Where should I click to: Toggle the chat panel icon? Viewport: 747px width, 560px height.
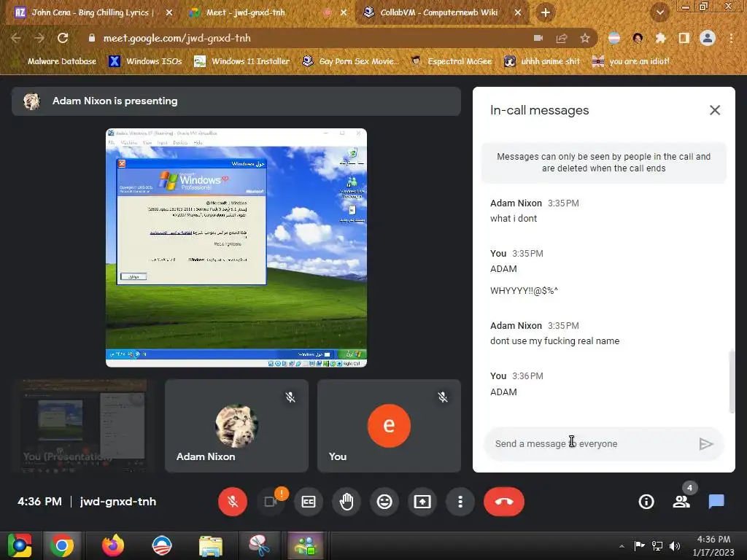pyautogui.click(x=716, y=502)
